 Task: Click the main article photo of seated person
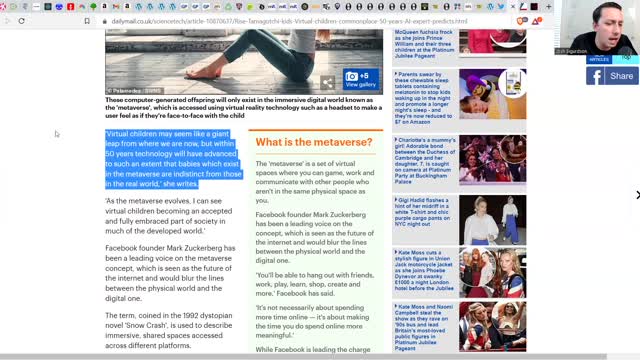click(x=244, y=61)
